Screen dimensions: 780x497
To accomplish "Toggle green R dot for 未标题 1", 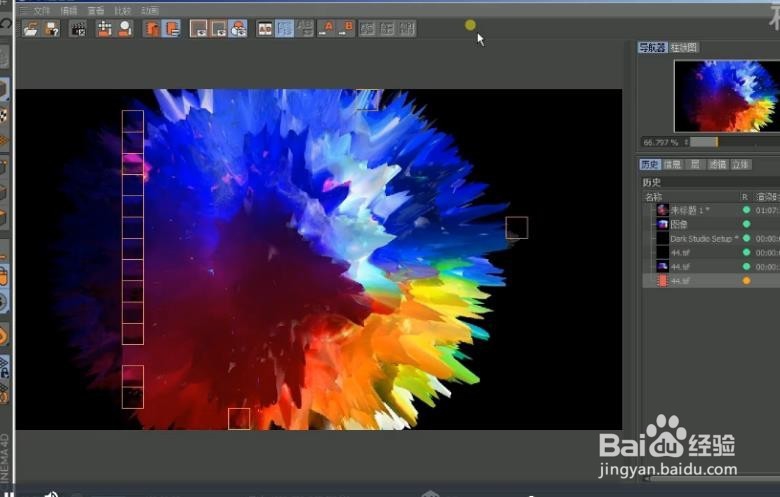I will 746,210.
